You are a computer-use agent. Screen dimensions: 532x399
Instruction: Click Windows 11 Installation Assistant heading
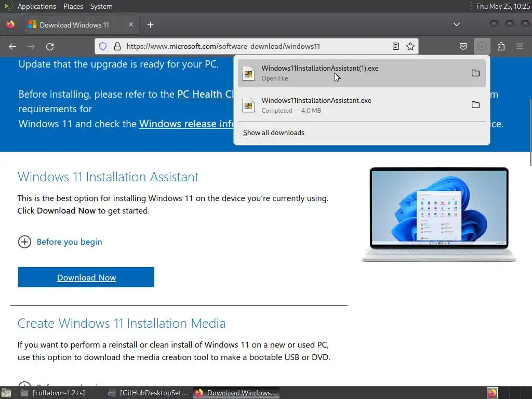108,177
